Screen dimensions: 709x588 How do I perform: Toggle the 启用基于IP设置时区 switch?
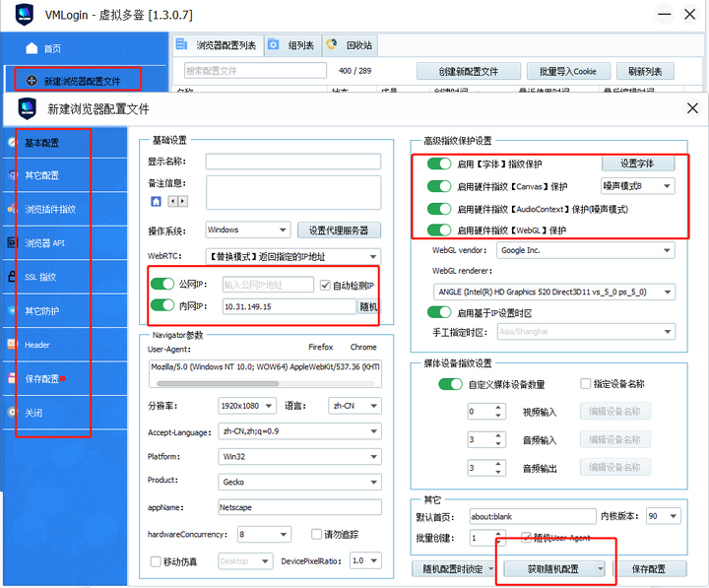tap(439, 312)
